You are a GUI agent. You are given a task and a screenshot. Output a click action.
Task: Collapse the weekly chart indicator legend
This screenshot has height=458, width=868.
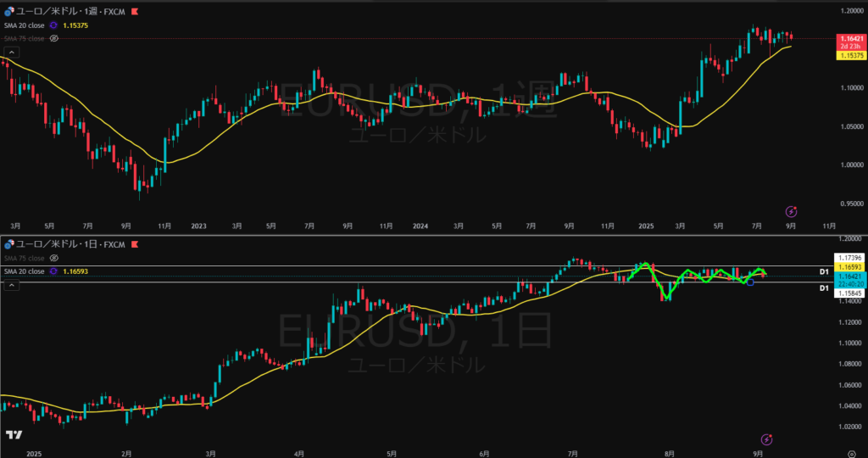pyautogui.click(x=12, y=53)
